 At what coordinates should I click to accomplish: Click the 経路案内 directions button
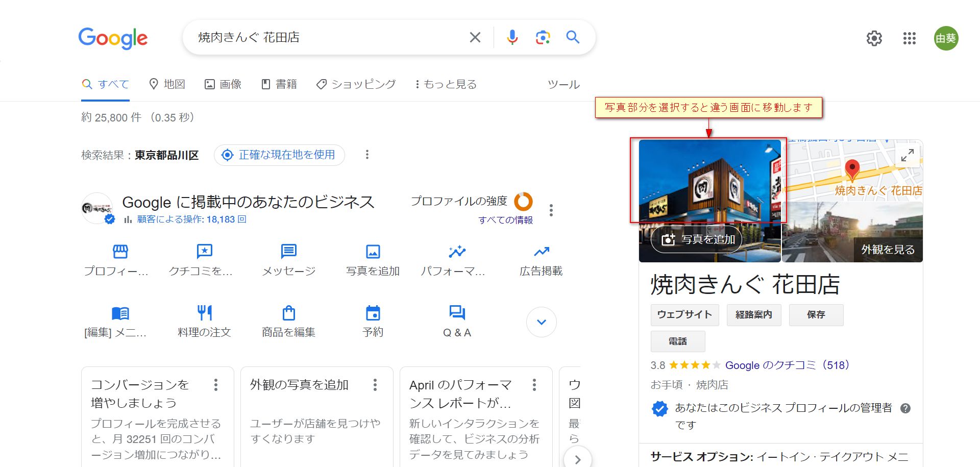(x=754, y=315)
